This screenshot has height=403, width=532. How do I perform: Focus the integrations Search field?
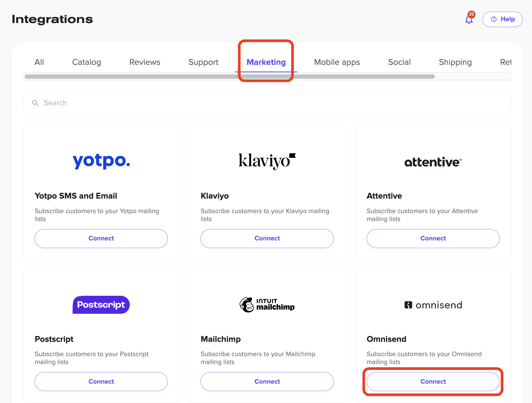267,103
